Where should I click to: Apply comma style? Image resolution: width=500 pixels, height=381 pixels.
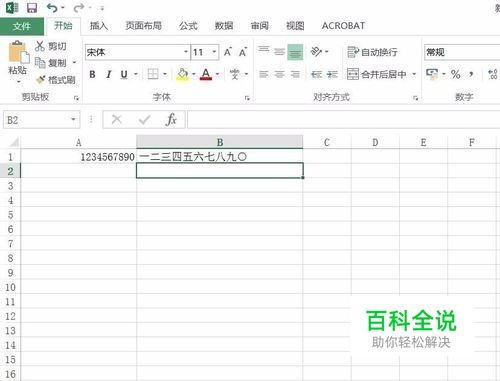(x=471, y=74)
